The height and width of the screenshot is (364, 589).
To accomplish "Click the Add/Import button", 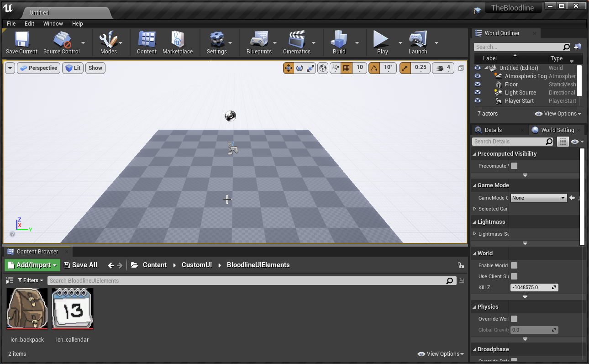I will (x=32, y=265).
